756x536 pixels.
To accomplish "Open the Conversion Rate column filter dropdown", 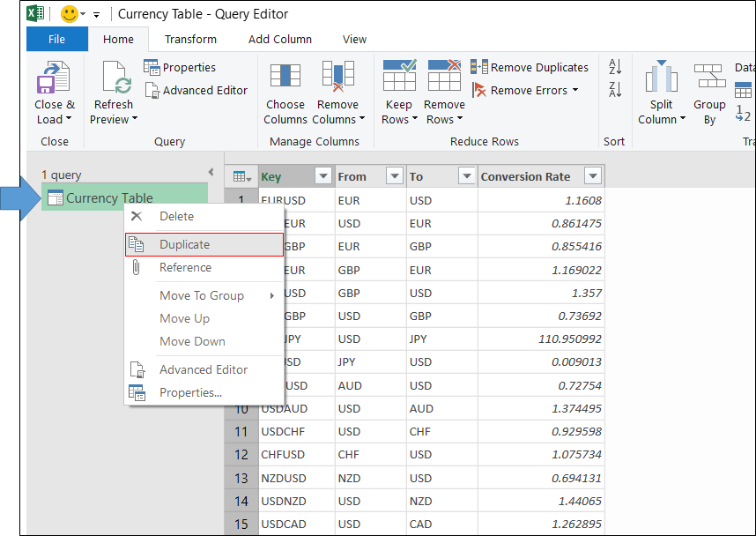I will tap(593, 176).
